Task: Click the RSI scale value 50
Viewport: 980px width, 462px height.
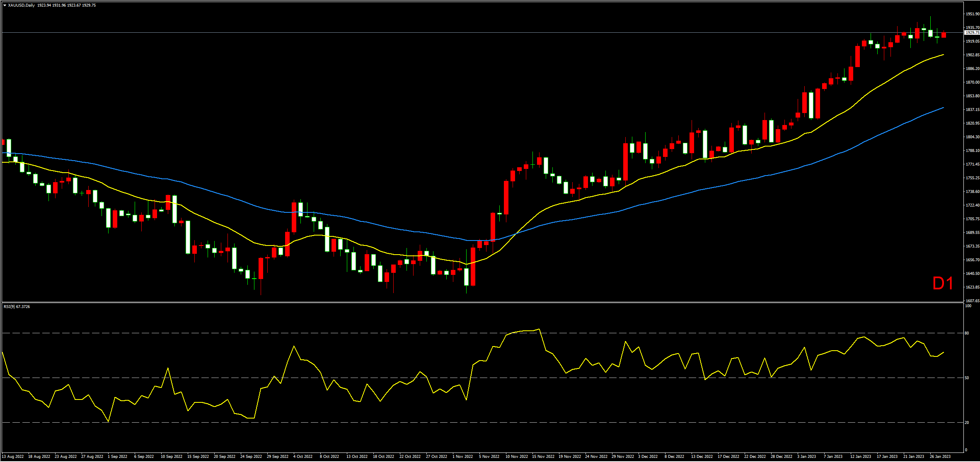Action: 967,378
